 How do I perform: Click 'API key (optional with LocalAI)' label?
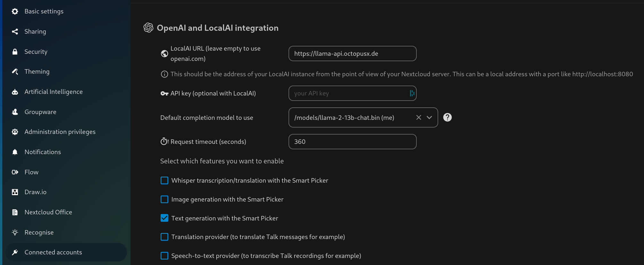click(x=213, y=93)
